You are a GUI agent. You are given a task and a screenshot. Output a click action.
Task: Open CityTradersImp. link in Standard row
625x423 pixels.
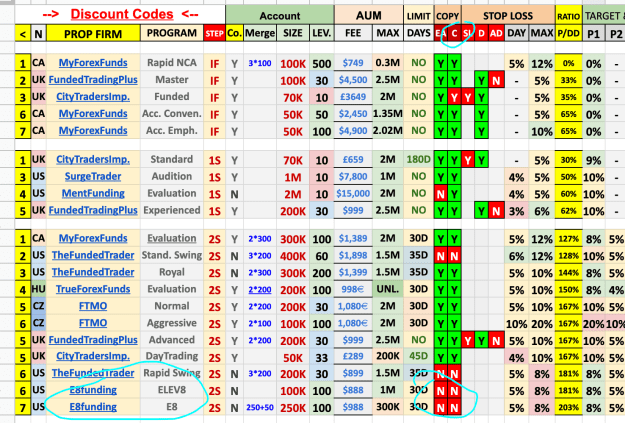click(x=93, y=159)
